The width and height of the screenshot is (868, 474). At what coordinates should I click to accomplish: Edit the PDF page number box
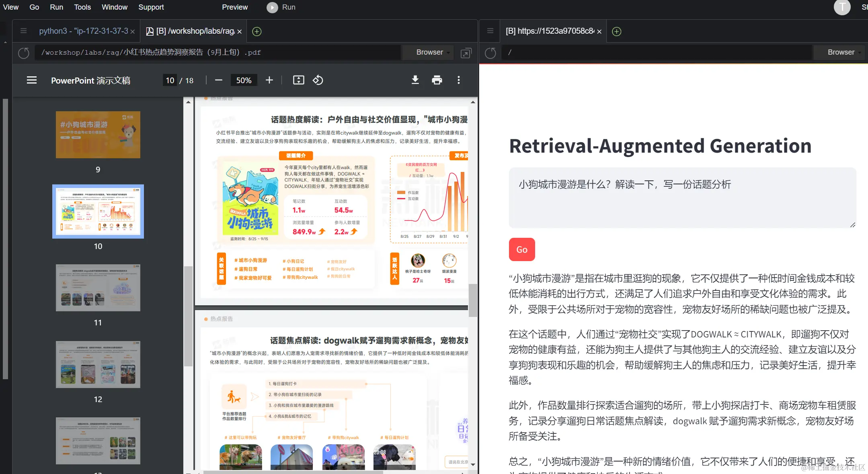click(x=170, y=80)
